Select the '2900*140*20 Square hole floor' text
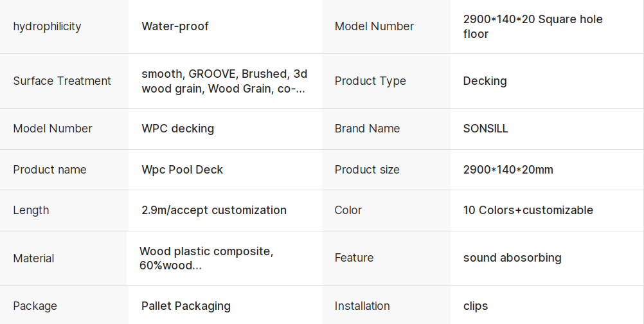Image resolution: width=644 pixels, height=324 pixels. click(533, 26)
